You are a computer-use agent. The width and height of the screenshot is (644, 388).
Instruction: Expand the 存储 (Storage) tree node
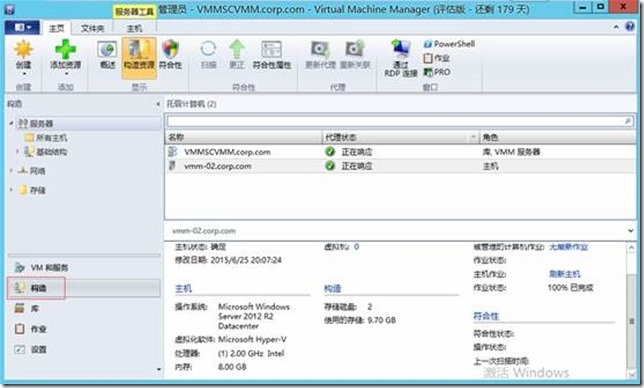[x=12, y=190]
